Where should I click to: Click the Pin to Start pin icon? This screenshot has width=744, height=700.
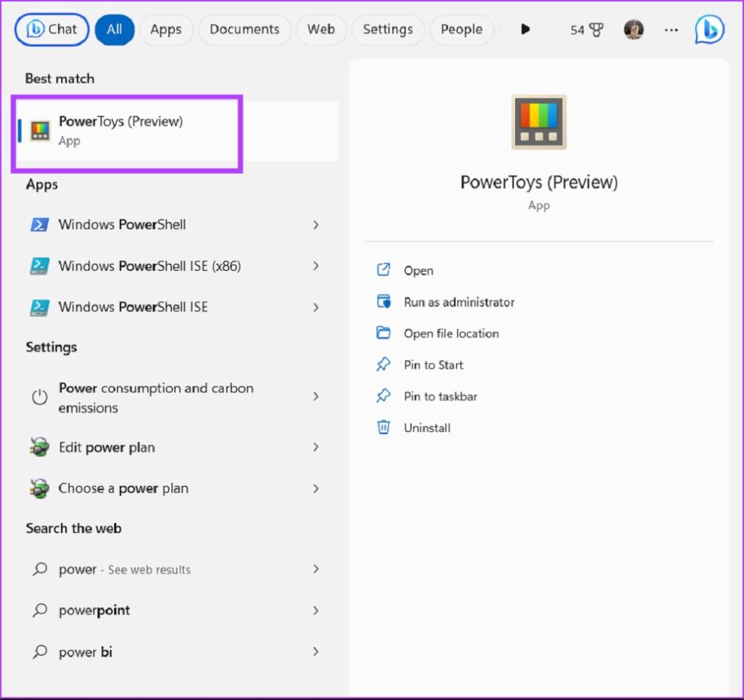384,365
